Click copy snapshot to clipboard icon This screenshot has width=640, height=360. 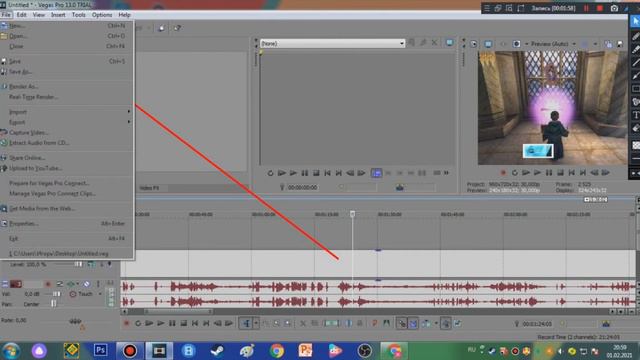[608, 44]
